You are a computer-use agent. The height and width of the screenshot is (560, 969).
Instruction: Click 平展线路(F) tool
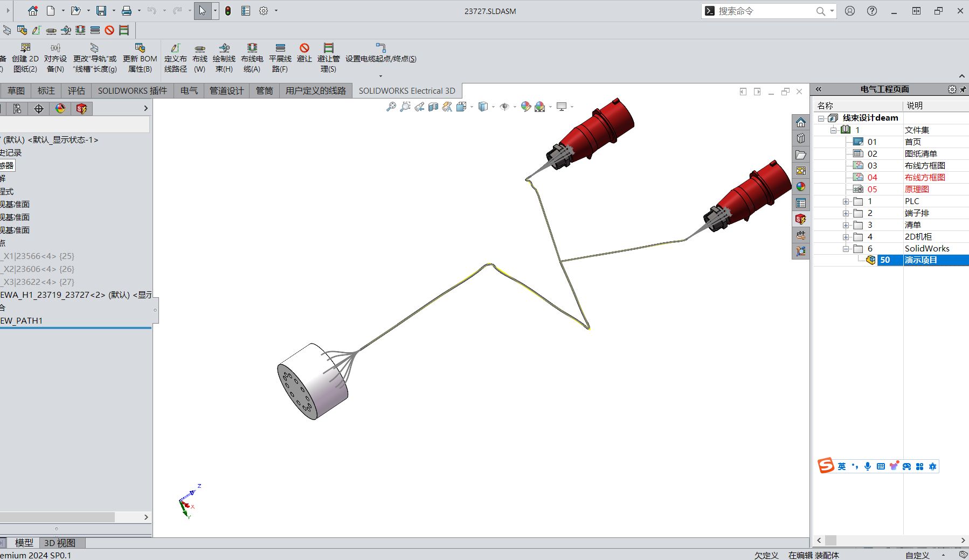click(x=280, y=58)
